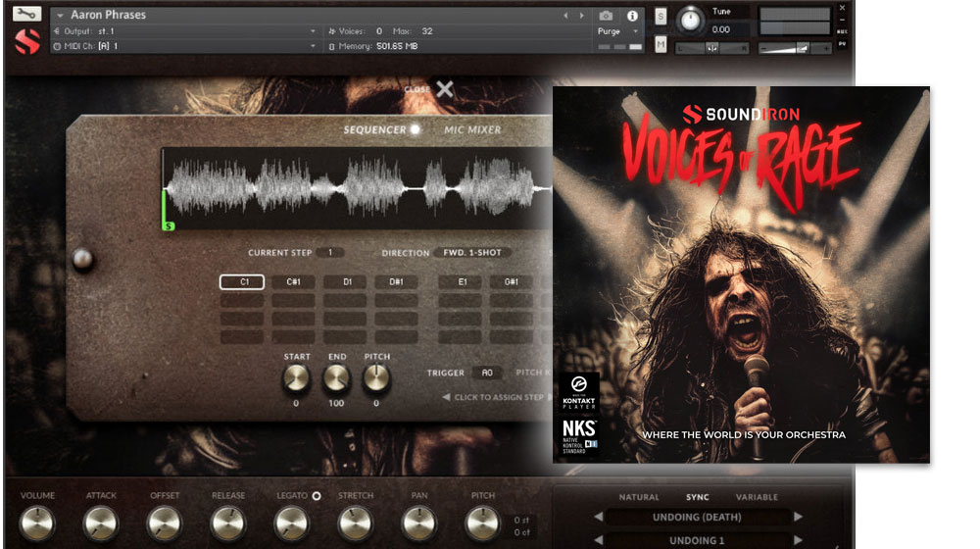Open the Purge dropdown menu
Viewport: 980px width, 549px height.
click(x=617, y=31)
